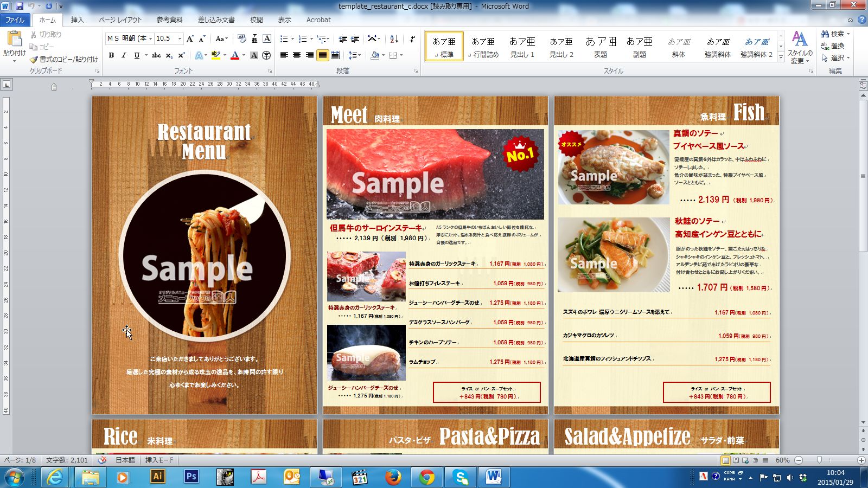Image resolution: width=868 pixels, height=488 pixels.
Task: Click the strikethrough abc icon
Action: pos(156,55)
